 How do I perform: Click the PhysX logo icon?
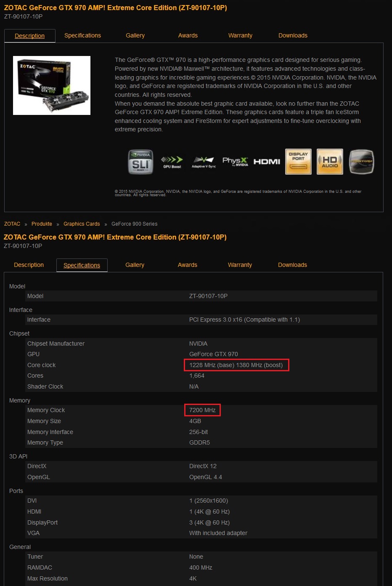tap(235, 162)
